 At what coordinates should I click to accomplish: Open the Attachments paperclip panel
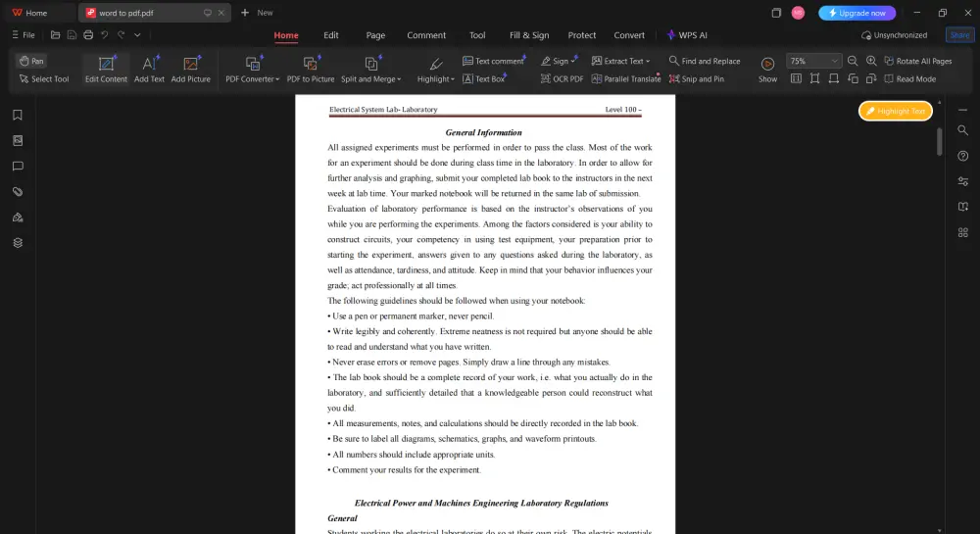coord(18,192)
